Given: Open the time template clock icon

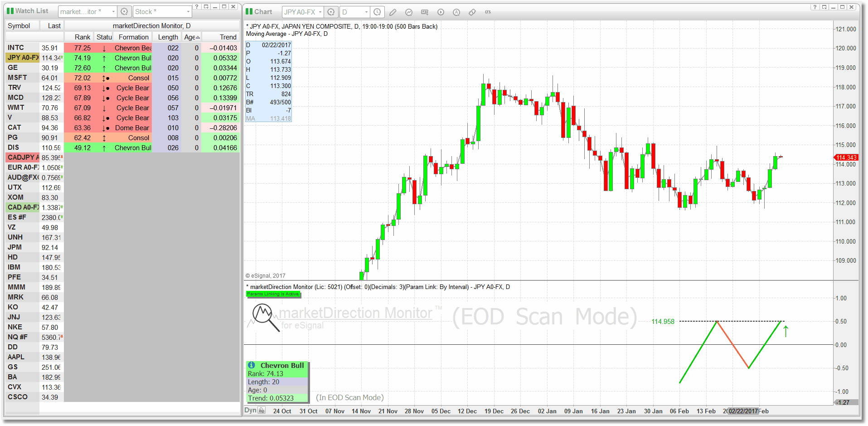Looking at the screenshot, I should coord(377,12).
